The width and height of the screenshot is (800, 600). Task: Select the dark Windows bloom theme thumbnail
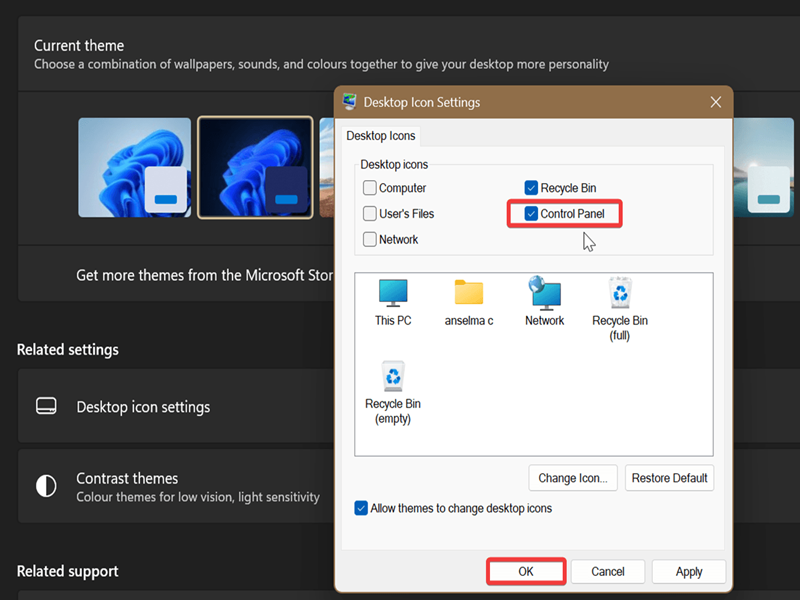tap(255, 167)
